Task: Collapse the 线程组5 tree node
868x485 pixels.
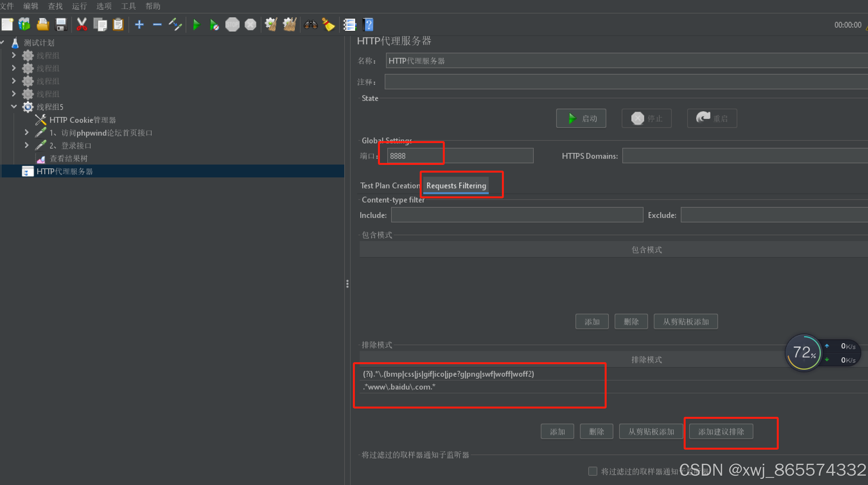Action: (14, 107)
